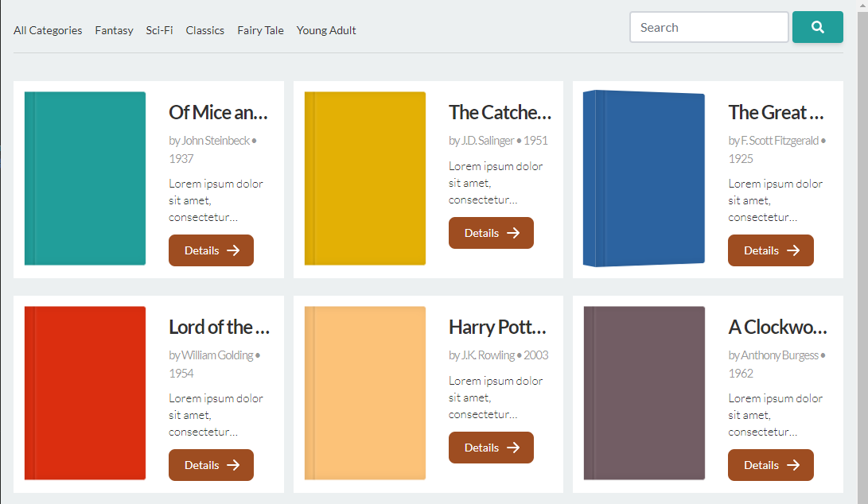Viewport: 868px width, 504px height.
Task: Open the Fairy Tale category
Action: tap(260, 30)
